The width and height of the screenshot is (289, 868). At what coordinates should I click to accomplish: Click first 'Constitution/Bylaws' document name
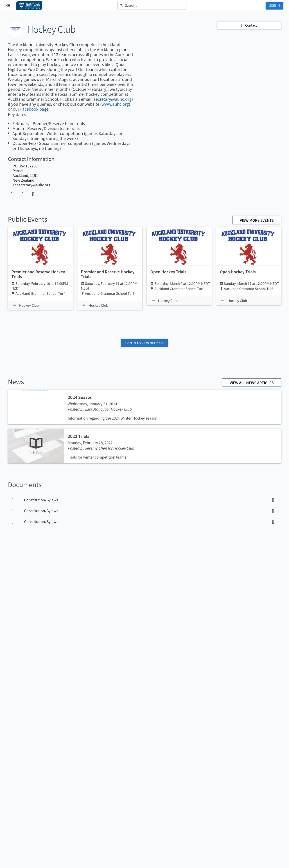tap(41, 500)
